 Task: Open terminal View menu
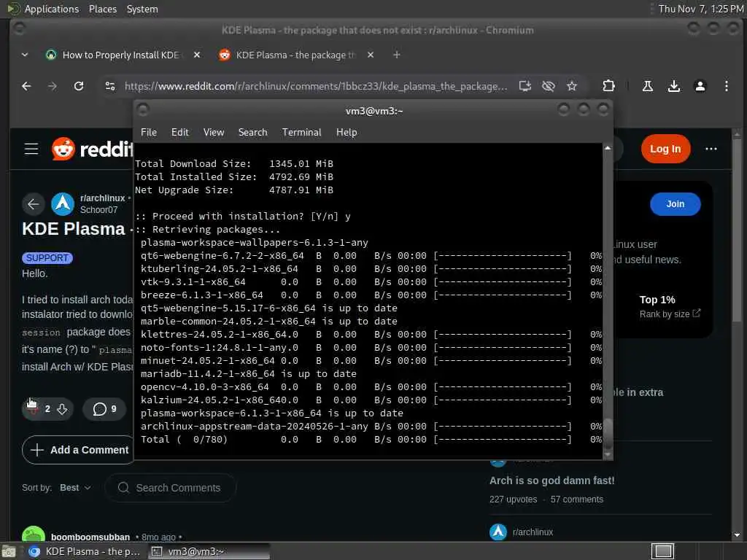click(214, 133)
